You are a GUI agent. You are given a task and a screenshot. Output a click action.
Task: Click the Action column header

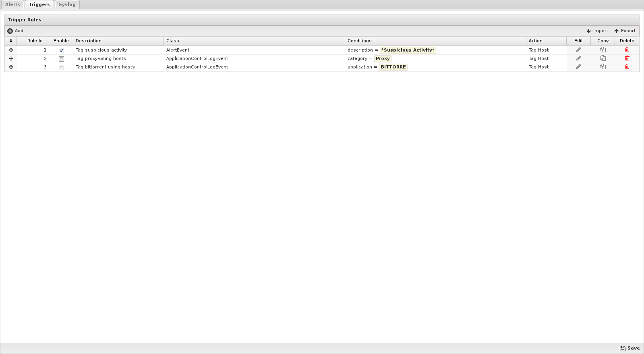[x=547, y=41]
